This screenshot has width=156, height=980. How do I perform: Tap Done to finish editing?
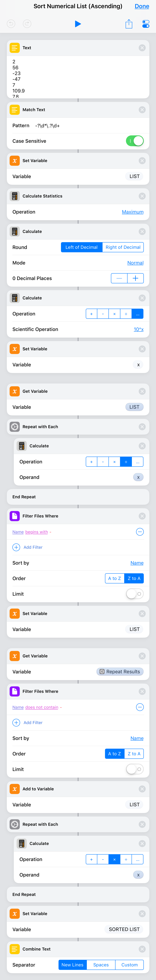click(142, 6)
